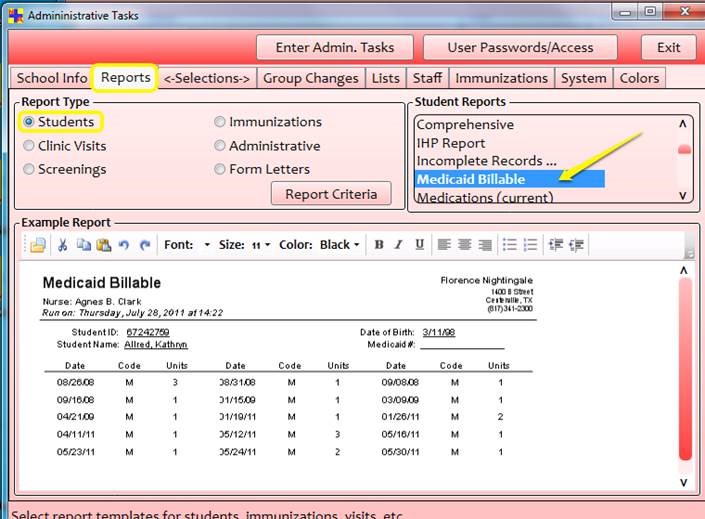This screenshot has height=519, width=705.
Task: Click the Medicaid # blank field in report
Action: pos(462,345)
